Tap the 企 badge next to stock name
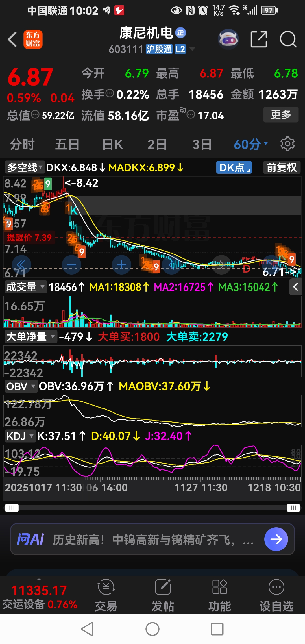 (x=181, y=33)
